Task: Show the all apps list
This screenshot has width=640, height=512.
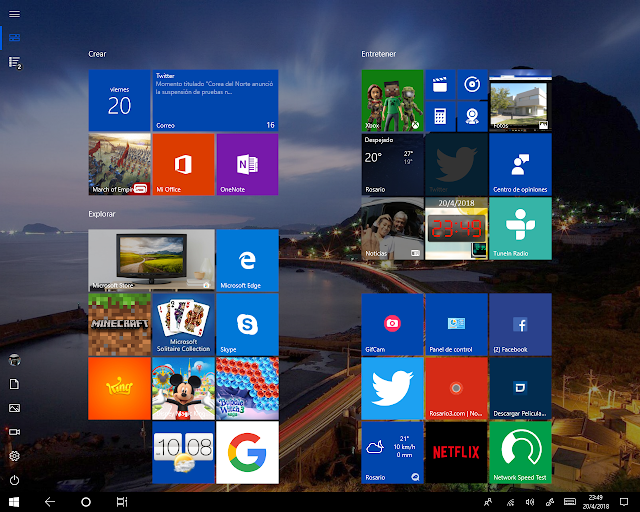Action: [x=15, y=62]
